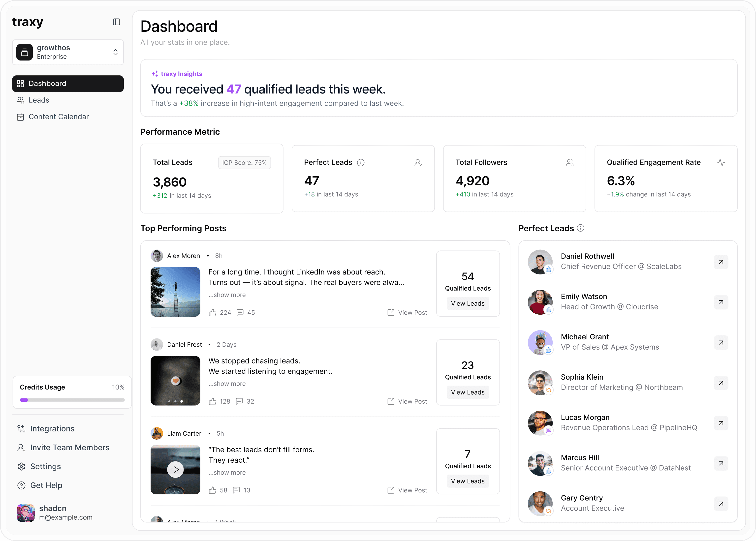
Task: Click the activity icon on Qualified Engagement Rate
Action: point(721,163)
